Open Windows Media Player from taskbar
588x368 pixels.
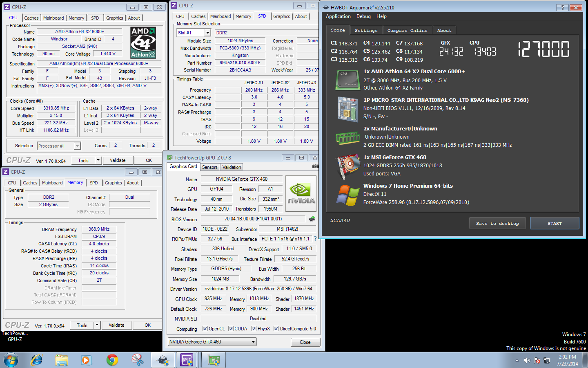tap(86, 360)
